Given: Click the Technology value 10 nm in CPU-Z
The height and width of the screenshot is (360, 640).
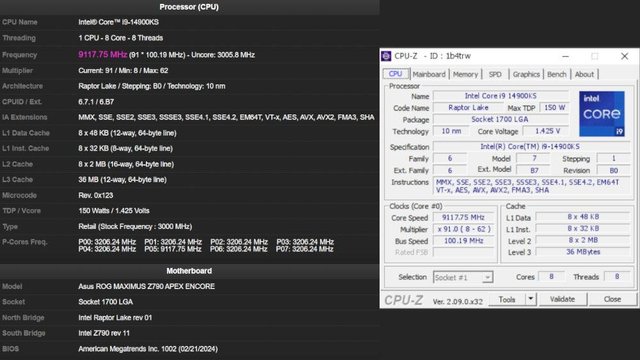Looking at the screenshot, I should (x=451, y=131).
